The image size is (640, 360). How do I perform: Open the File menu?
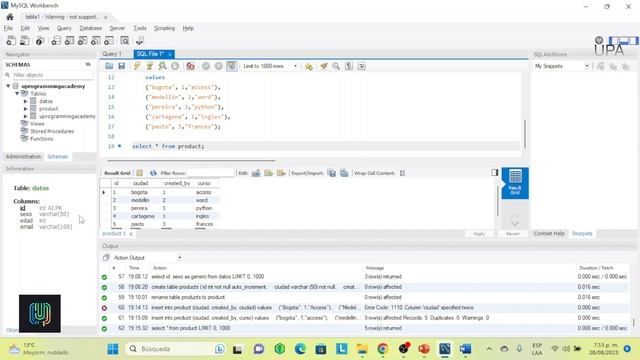(x=8, y=28)
